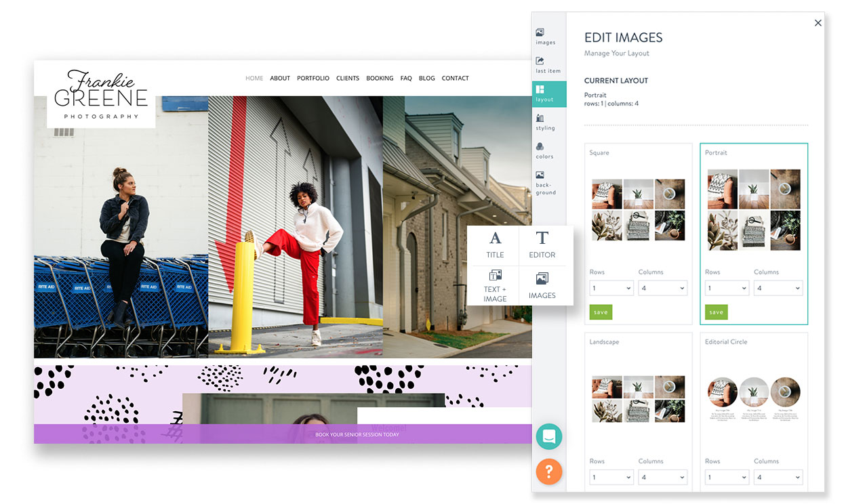The width and height of the screenshot is (846, 504).
Task: Click the Manage Your Layout subtitle
Action: pyautogui.click(x=617, y=54)
